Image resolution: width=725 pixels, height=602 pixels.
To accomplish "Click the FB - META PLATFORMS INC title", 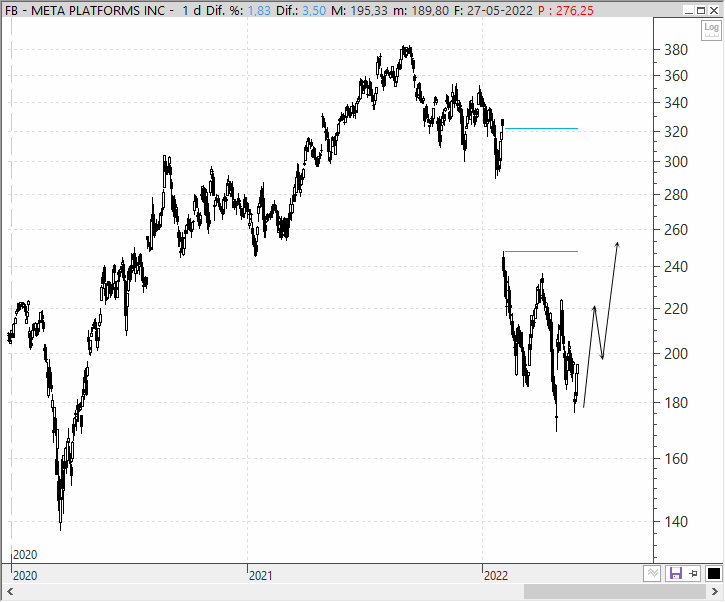I will pos(85,10).
